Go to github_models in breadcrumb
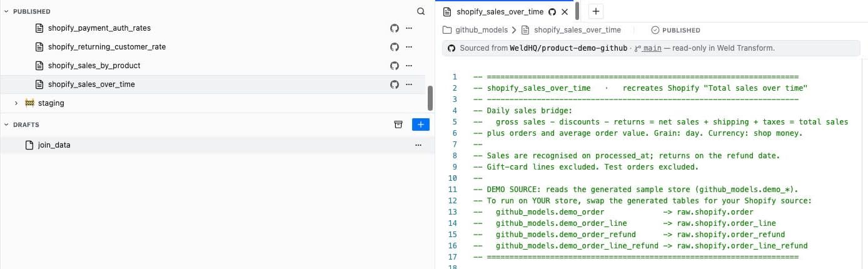This screenshot has width=868, height=269. tap(482, 30)
